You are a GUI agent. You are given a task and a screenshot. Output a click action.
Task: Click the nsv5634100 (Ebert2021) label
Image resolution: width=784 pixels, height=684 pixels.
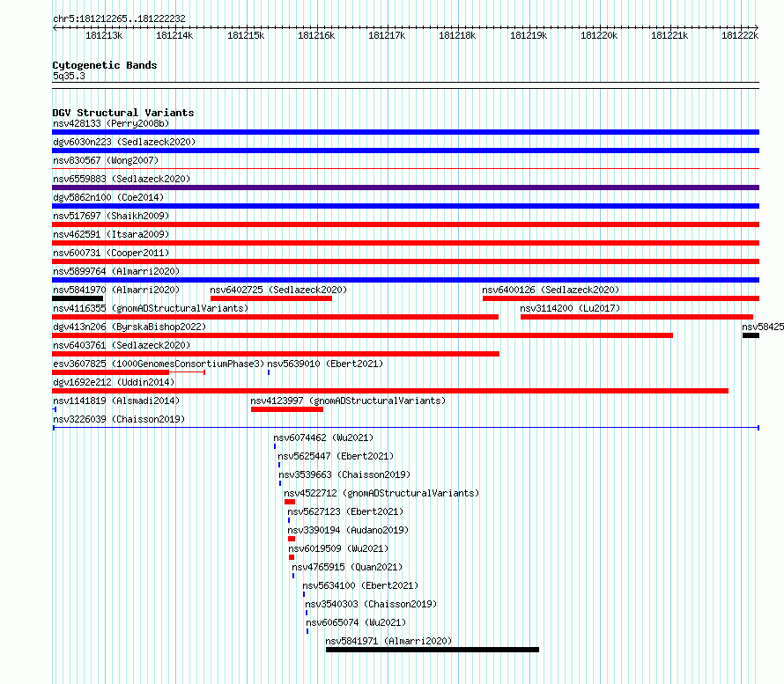pos(360,585)
